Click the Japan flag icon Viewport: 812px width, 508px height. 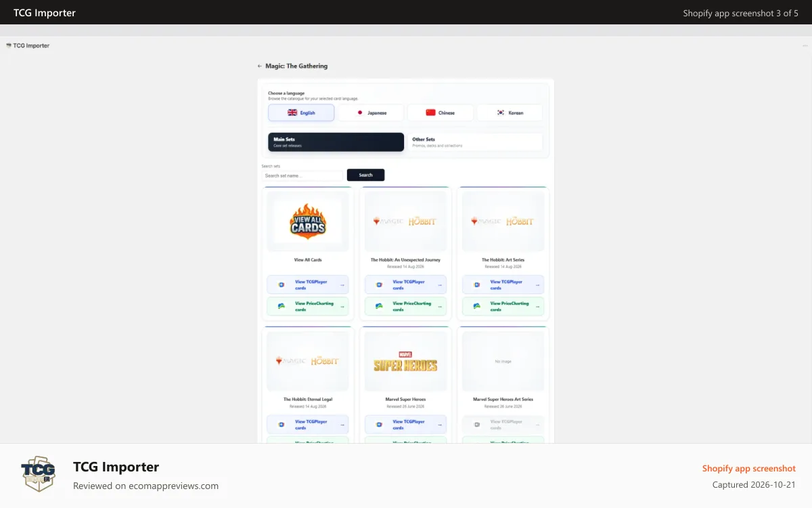point(360,113)
